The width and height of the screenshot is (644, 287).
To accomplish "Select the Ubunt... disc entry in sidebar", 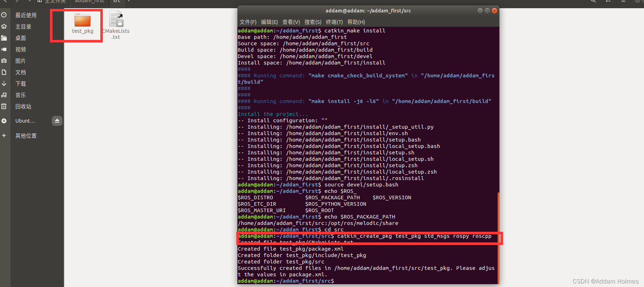I will 25,121.
